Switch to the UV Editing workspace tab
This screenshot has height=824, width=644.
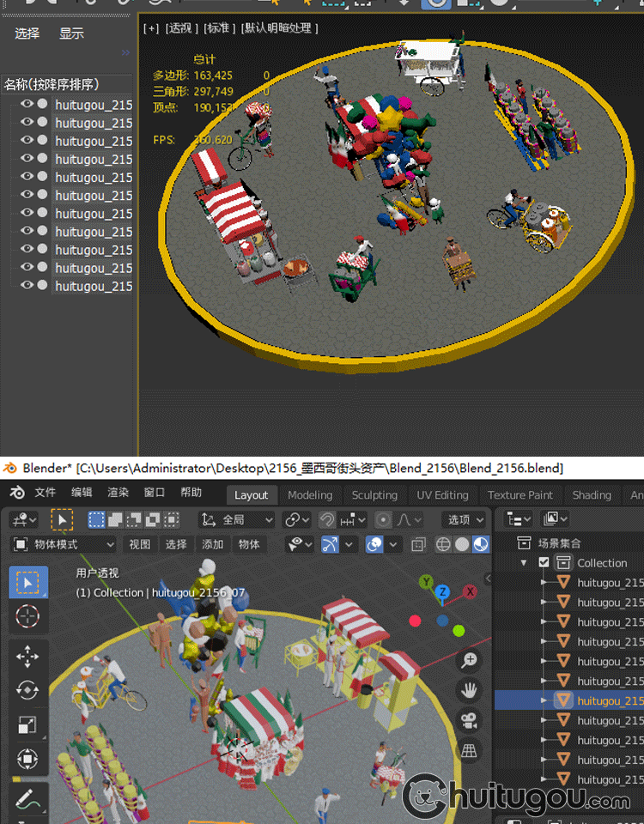pos(443,495)
